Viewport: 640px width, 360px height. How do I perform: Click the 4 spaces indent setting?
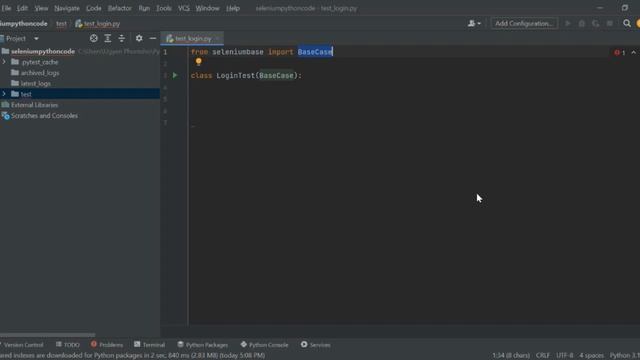coord(591,356)
